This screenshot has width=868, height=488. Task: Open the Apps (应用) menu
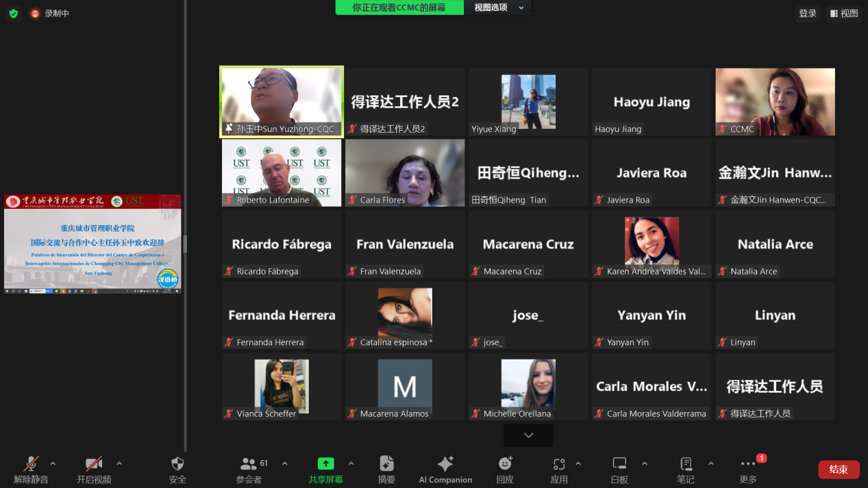tap(559, 464)
